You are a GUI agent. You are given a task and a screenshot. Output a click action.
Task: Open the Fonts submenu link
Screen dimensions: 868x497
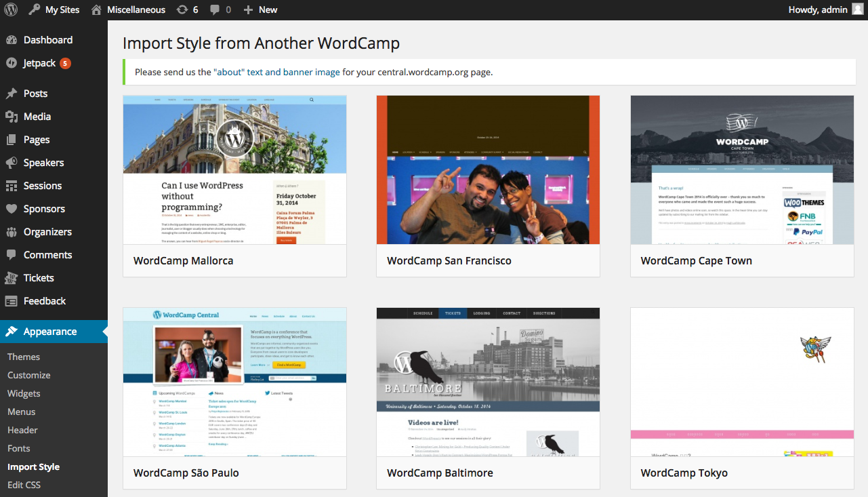click(x=19, y=448)
